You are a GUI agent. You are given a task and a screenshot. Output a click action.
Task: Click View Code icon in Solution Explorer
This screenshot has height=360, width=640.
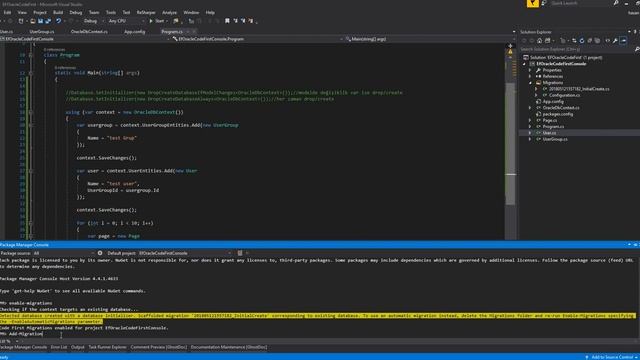point(607,40)
